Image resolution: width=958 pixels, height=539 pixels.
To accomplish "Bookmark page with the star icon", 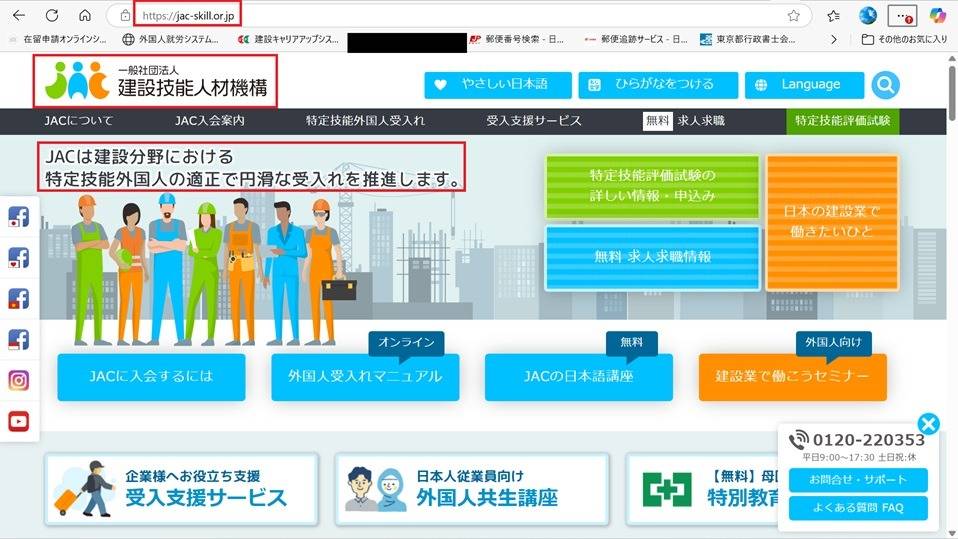I will pyautogui.click(x=793, y=16).
